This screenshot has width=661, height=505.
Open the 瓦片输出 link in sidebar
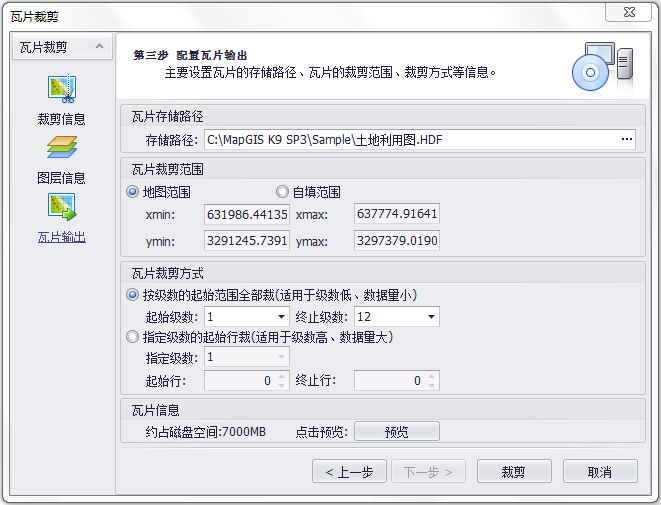(62, 237)
